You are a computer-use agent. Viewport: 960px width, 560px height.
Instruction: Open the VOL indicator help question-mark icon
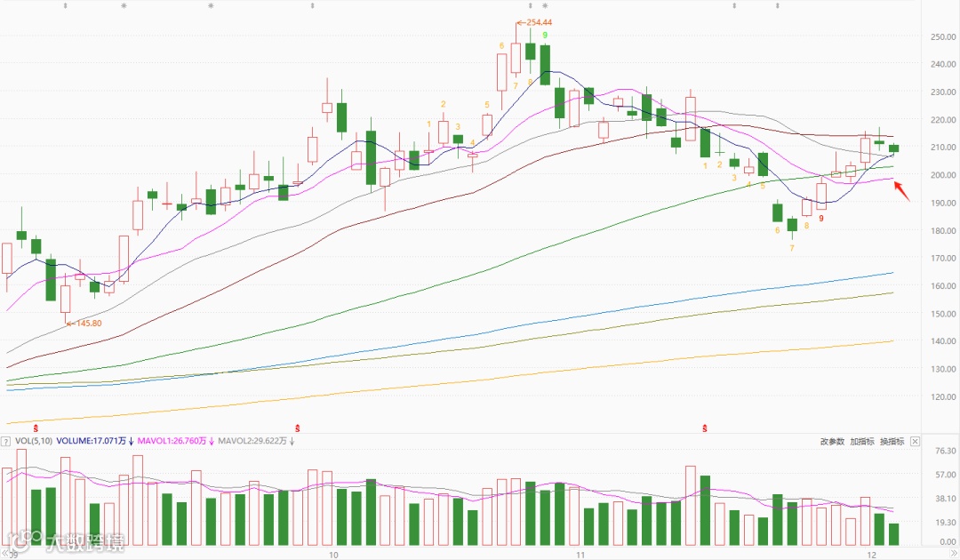point(5,441)
